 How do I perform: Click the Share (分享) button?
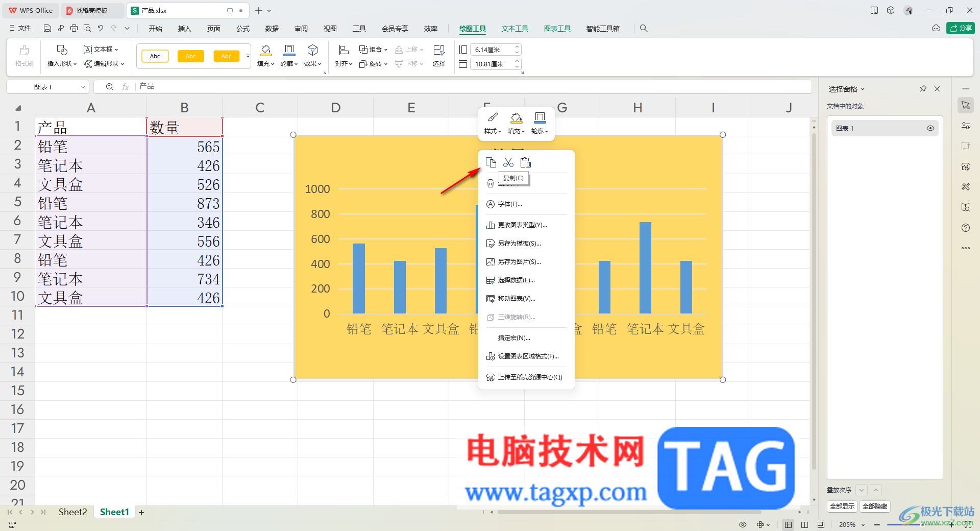click(961, 28)
